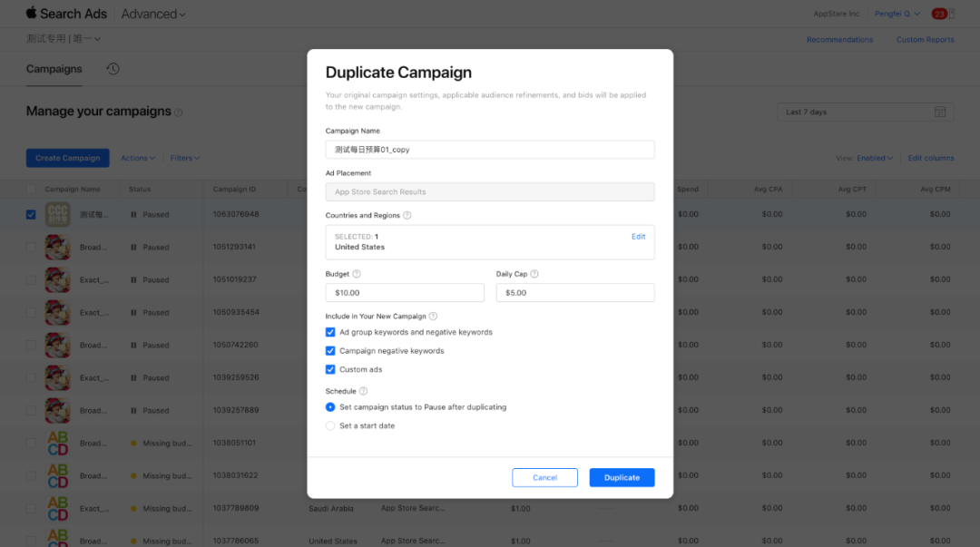Click the Daily Cap help icon
Viewport: 980px width, 547px height.
pyautogui.click(x=534, y=274)
